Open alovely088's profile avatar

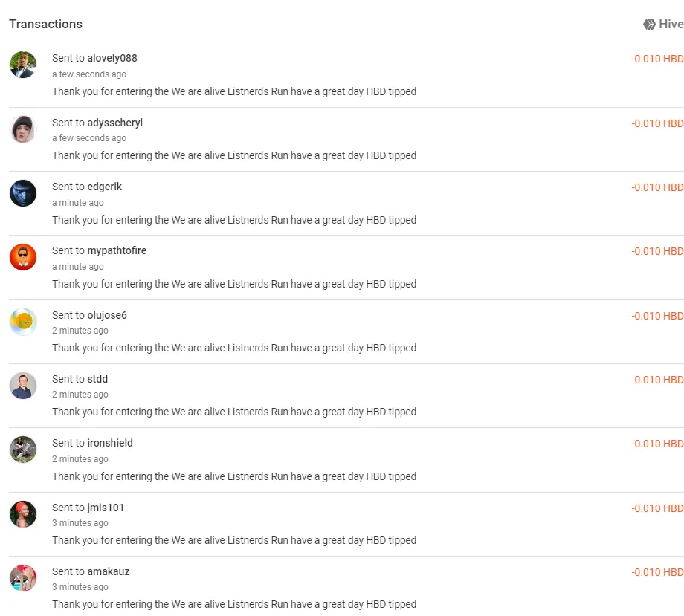(x=23, y=65)
